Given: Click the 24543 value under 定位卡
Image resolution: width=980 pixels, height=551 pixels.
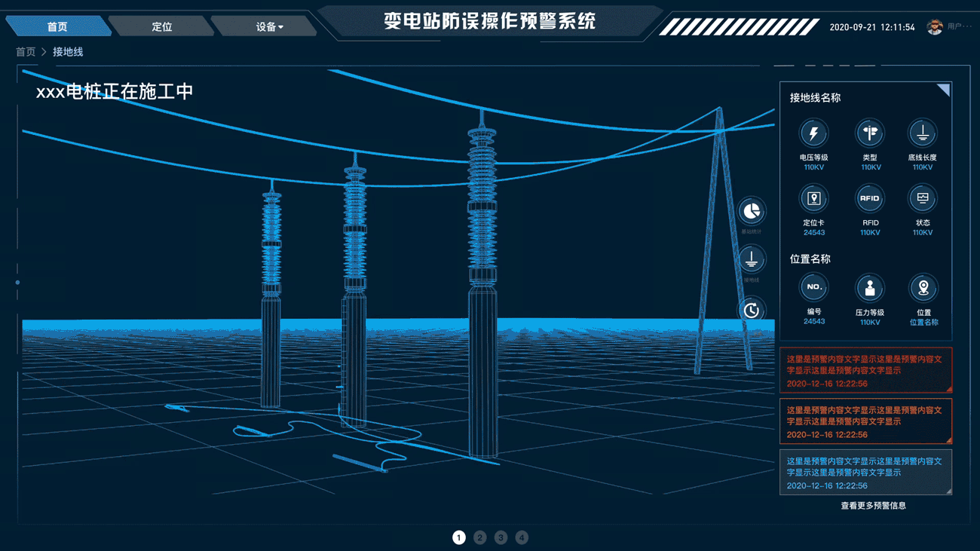Looking at the screenshot, I should click(x=813, y=233).
